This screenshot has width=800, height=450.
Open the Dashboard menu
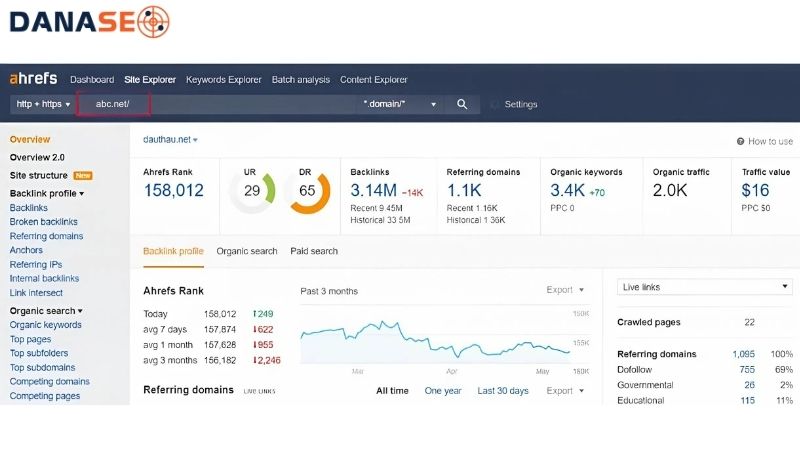click(x=92, y=80)
